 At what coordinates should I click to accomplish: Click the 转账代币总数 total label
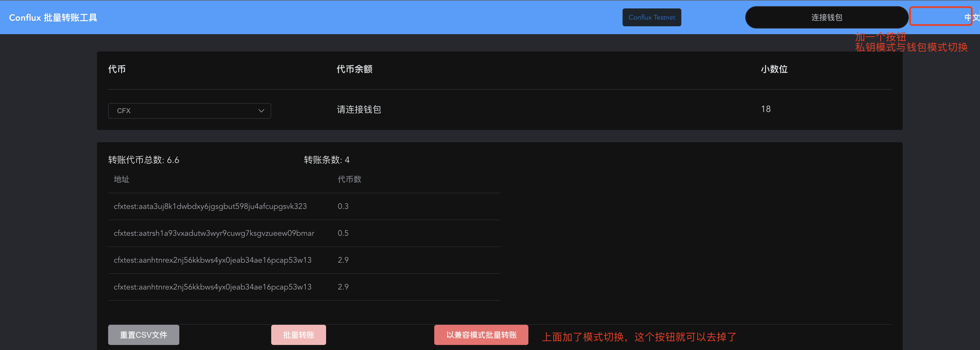(x=143, y=160)
